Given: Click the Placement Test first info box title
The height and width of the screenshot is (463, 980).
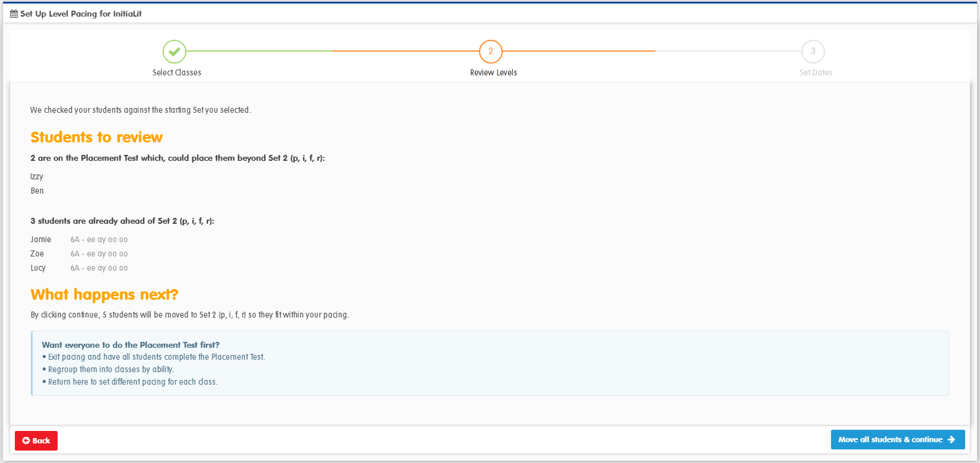Looking at the screenshot, I should (x=131, y=345).
